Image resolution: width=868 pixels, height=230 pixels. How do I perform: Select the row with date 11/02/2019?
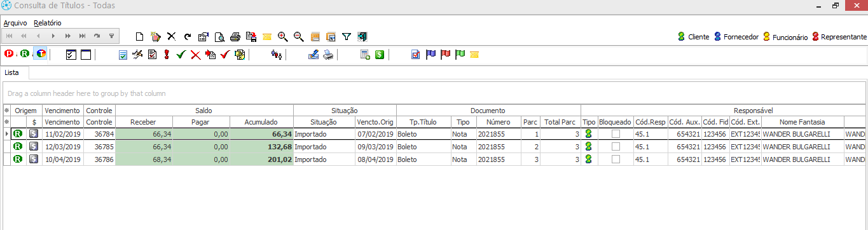pyautogui.click(x=434, y=134)
